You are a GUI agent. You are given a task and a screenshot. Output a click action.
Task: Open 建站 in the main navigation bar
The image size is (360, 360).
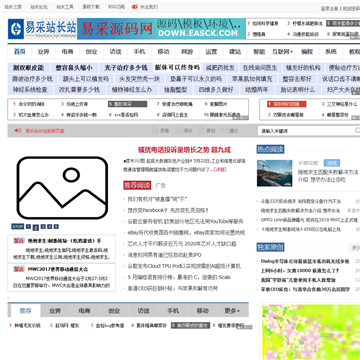235,52
